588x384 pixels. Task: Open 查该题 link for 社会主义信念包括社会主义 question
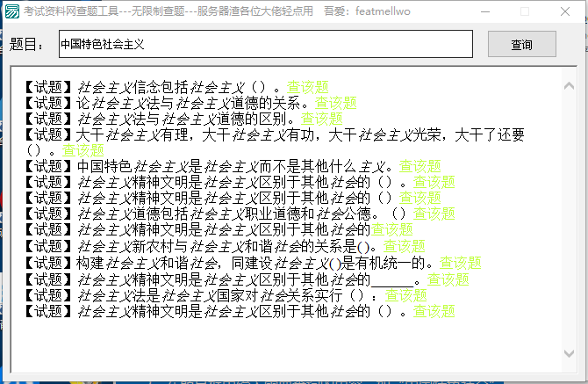307,87
